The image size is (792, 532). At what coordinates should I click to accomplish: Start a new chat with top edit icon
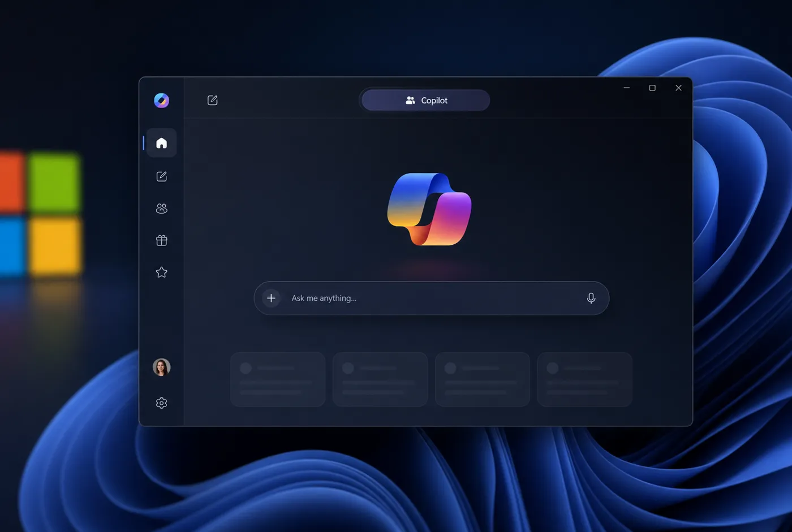(x=212, y=100)
